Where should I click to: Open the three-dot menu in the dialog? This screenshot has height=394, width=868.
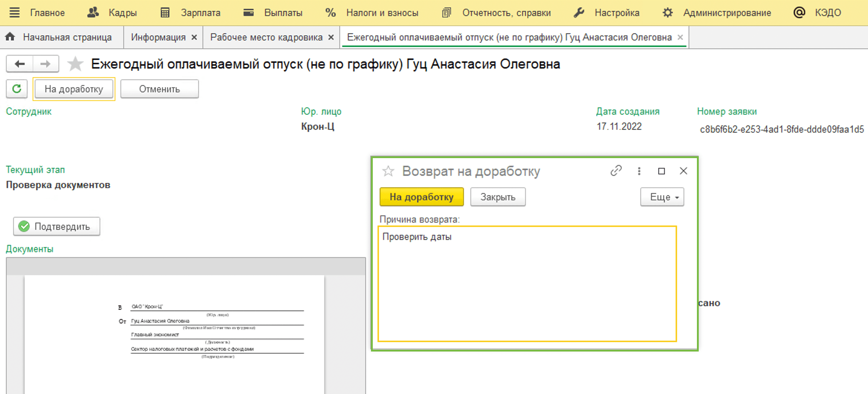point(639,171)
